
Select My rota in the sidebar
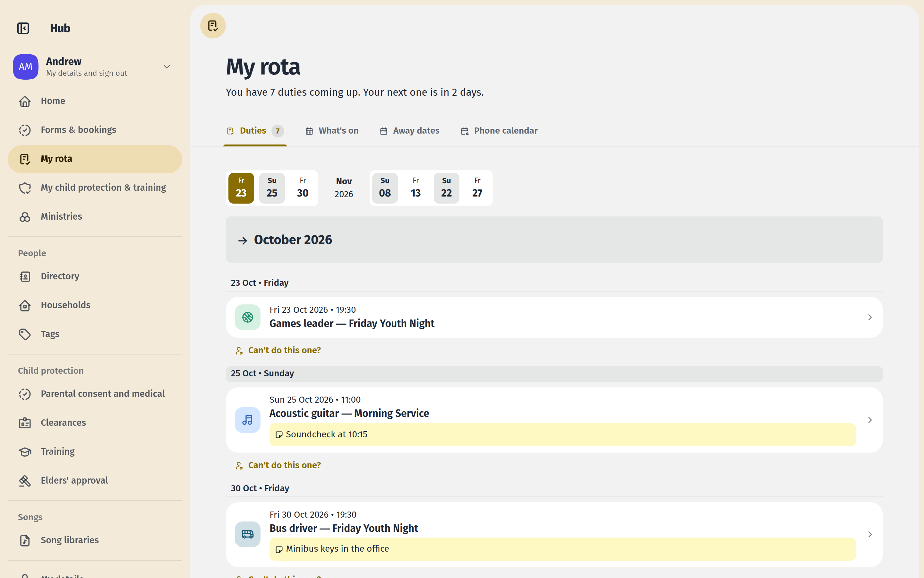pyautogui.click(x=95, y=159)
